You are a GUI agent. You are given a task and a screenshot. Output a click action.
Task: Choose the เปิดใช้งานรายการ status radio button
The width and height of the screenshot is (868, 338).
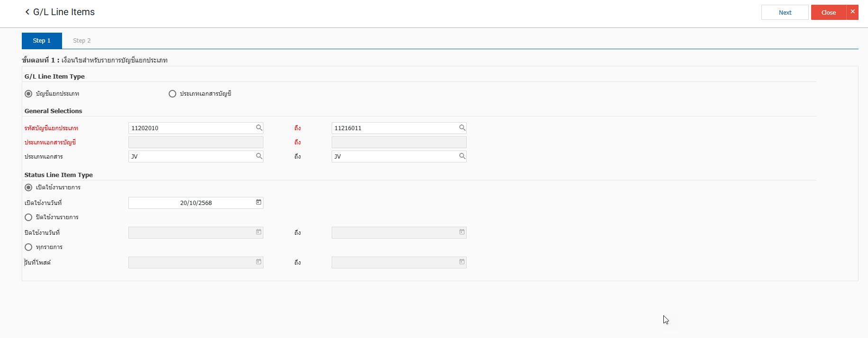28,187
